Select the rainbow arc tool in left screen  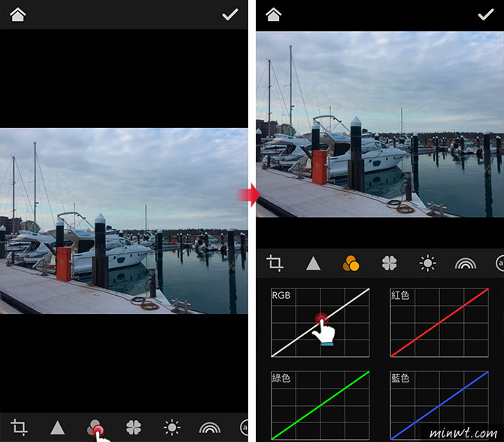tap(210, 428)
